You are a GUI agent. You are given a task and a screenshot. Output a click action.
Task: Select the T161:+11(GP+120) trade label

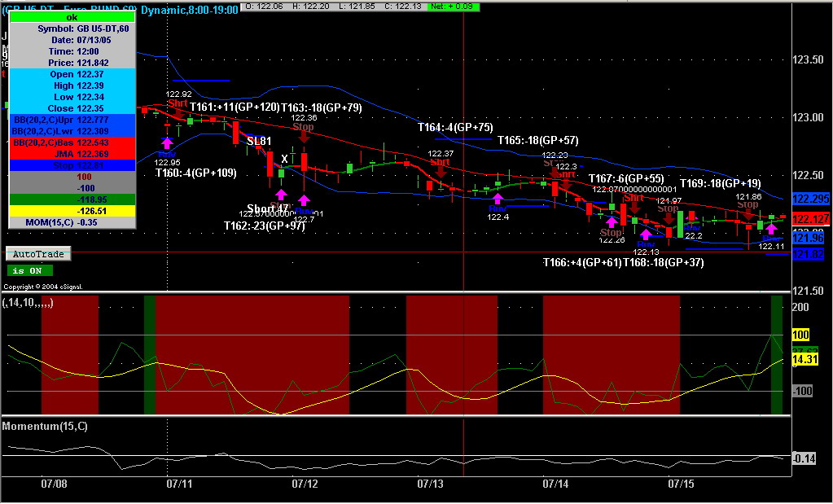pyautogui.click(x=235, y=107)
